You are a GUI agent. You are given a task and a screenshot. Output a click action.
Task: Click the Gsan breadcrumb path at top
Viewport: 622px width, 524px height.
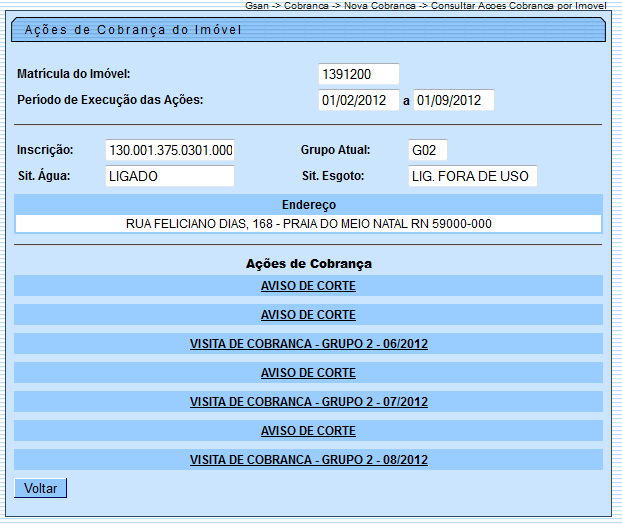tap(425, 6)
